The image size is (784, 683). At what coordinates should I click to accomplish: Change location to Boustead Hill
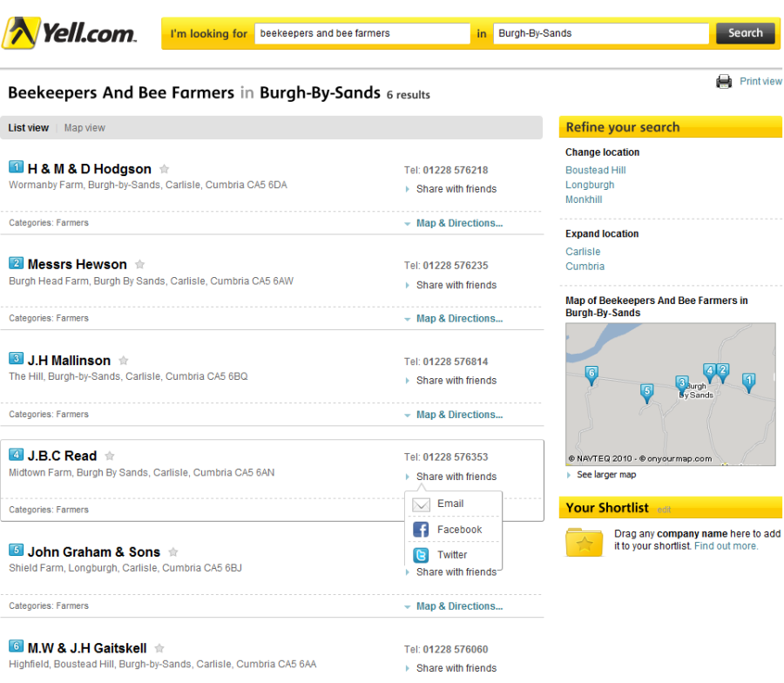click(x=596, y=170)
